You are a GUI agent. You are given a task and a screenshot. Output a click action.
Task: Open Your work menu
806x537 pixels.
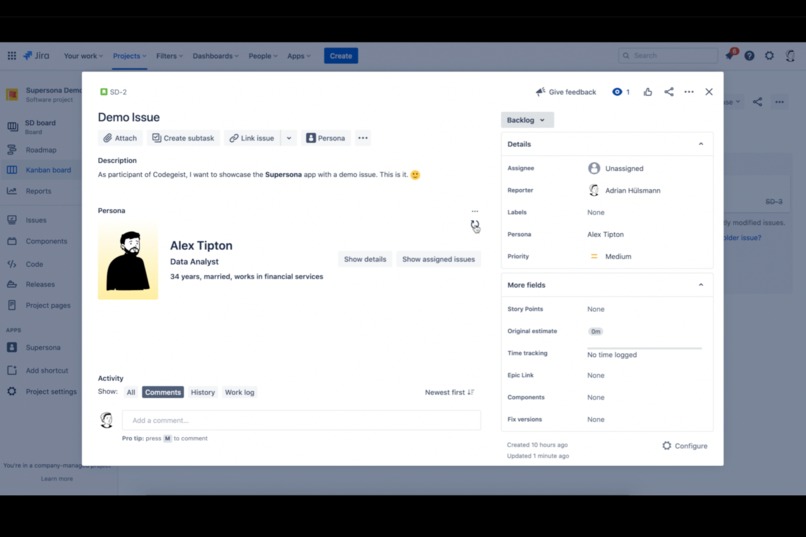(x=83, y=55)
